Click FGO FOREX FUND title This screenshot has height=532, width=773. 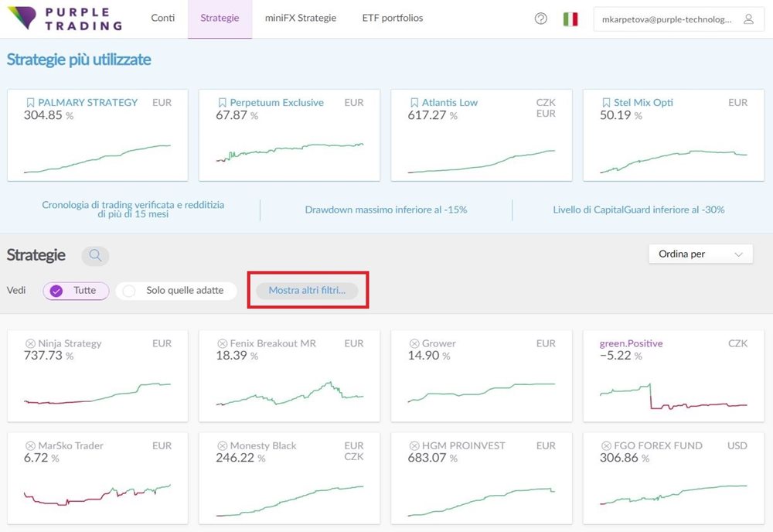pos(658,445)
